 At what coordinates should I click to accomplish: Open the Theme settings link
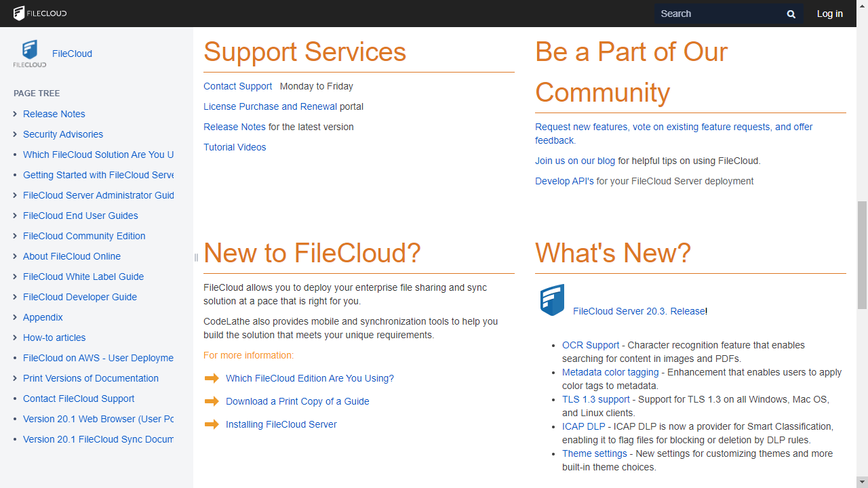[595, 453]
